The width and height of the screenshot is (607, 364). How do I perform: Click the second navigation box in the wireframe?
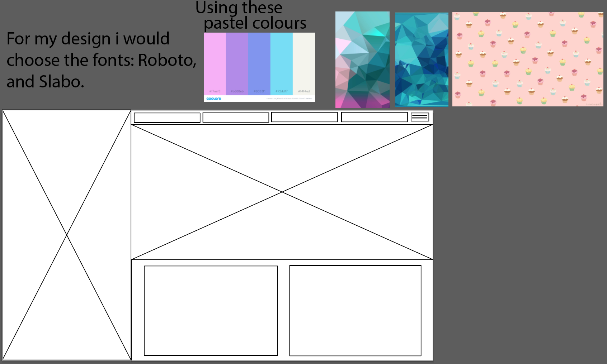(x=236, y=118)
